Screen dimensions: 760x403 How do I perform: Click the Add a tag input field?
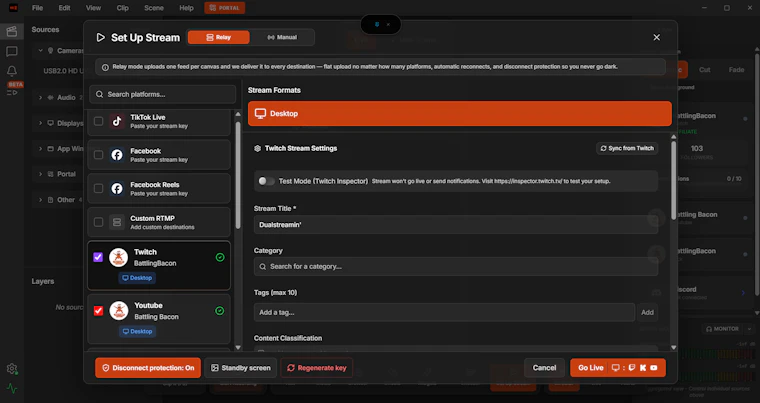pos(444,312)
